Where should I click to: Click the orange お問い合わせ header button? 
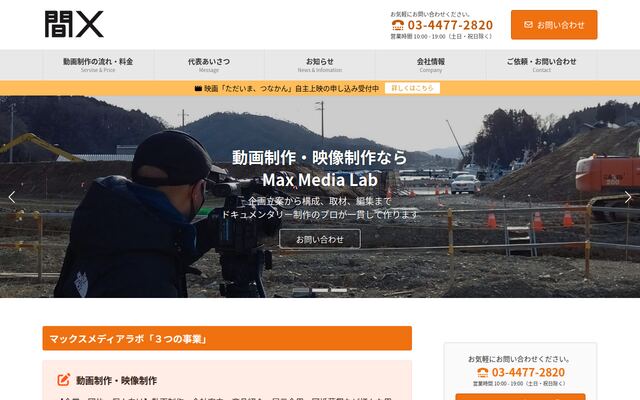coord(554,25)
